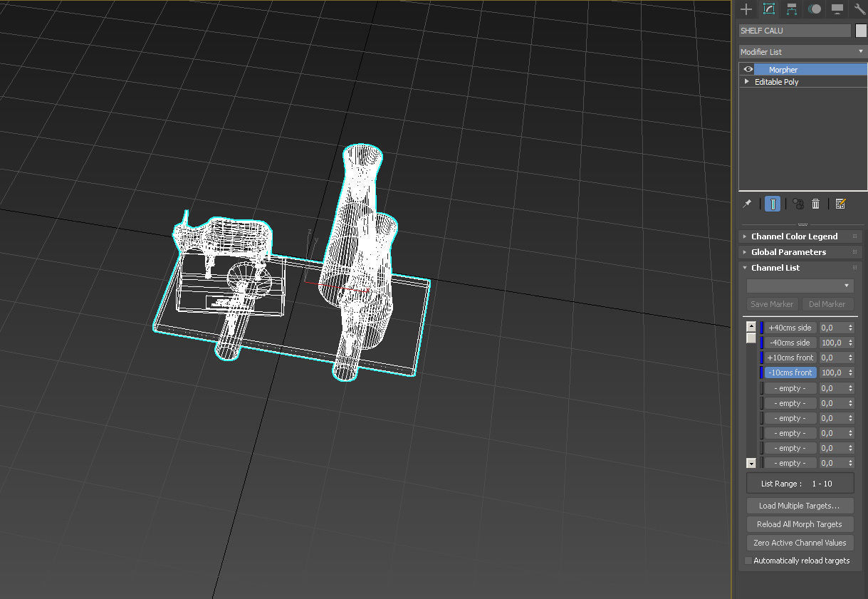868x599 pixels.
Task: Click the +40cms side channel color indicator
Action: 761,328
